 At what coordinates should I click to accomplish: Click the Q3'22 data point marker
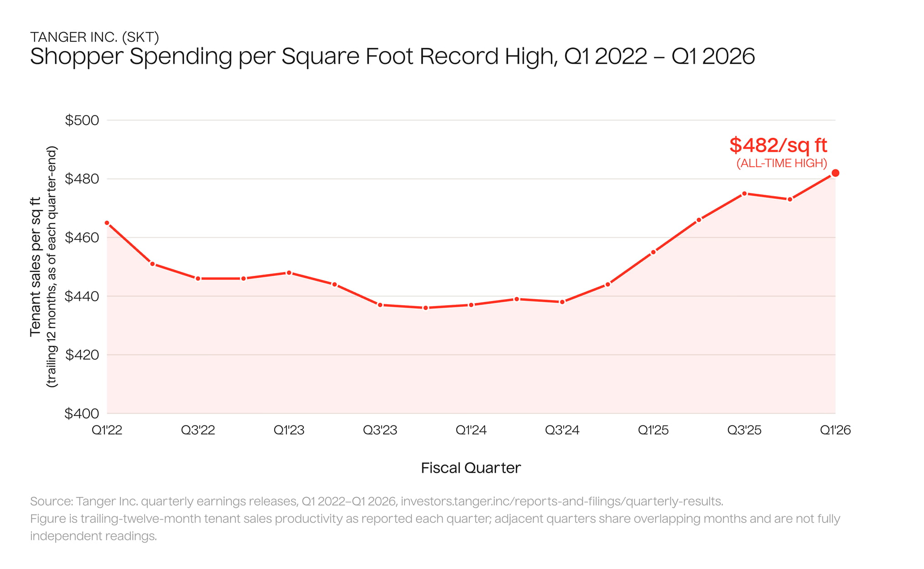point(198,279)
